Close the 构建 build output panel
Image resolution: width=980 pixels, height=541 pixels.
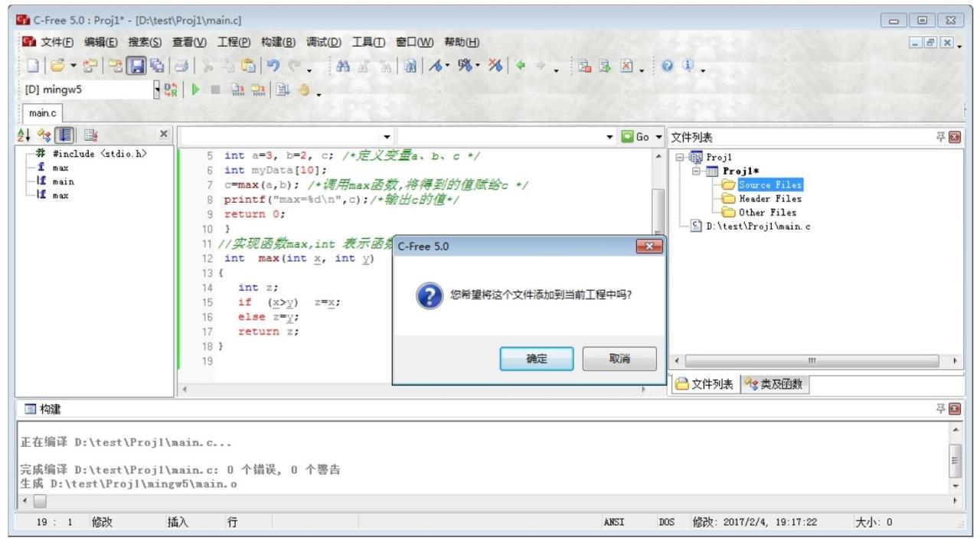955,409
